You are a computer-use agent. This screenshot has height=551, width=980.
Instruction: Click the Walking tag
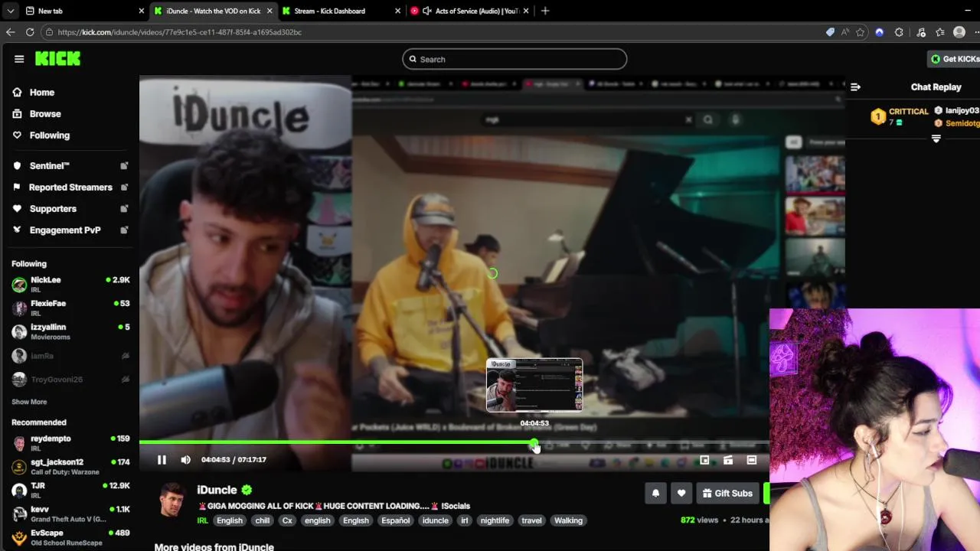tap(568, 520)
